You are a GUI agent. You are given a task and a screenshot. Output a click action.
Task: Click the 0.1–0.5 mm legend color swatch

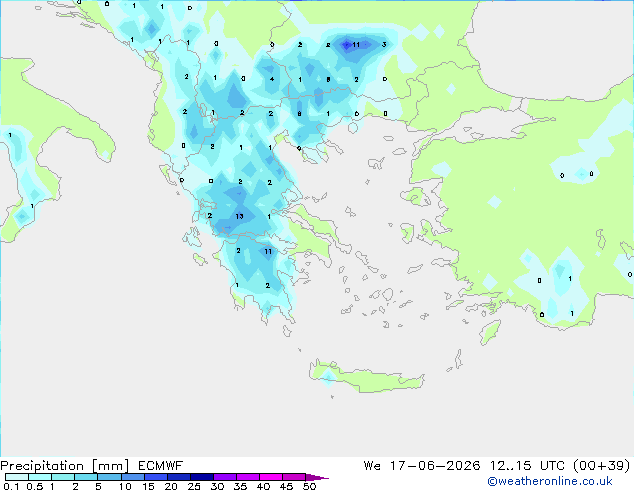click(x=17, y=477)
